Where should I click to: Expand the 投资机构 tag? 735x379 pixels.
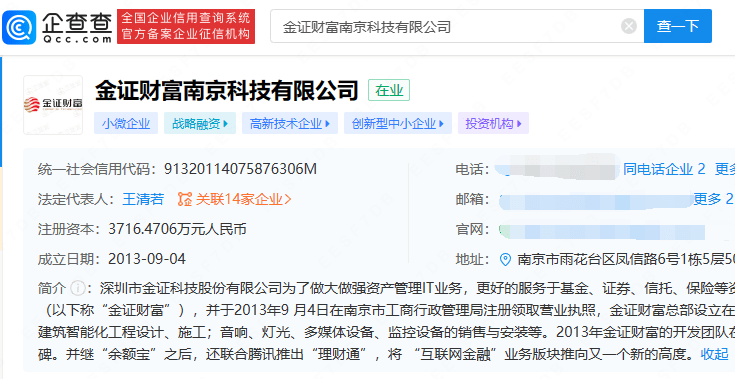pos(493,123)
